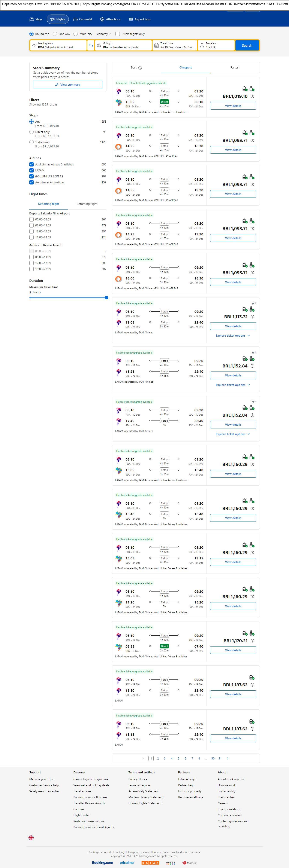Click the blue Search button

[x=247, y=46]
